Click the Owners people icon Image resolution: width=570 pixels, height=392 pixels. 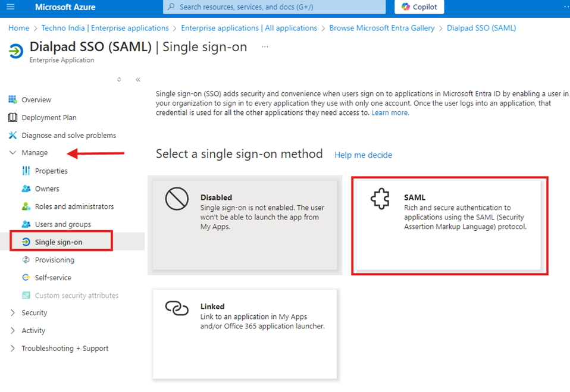[x=26, y=189]
